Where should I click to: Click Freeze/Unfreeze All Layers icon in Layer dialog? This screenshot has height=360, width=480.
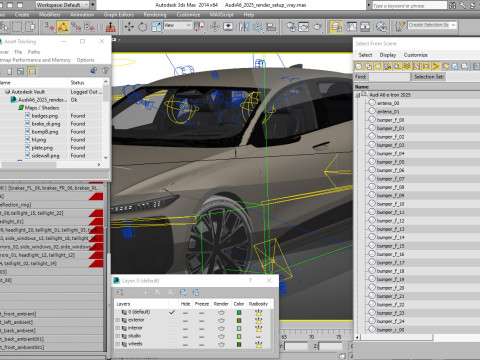coord(196,292)
